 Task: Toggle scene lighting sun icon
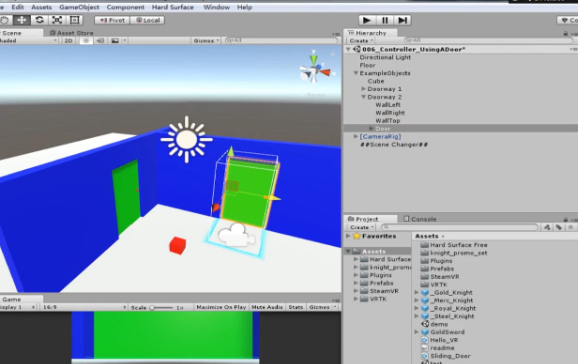pyautogui.click(x=86, y=41)
